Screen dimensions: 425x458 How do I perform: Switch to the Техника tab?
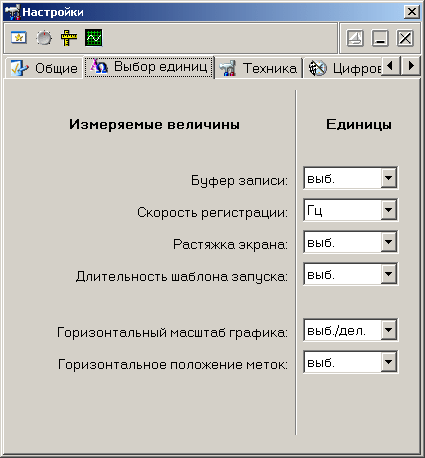(259, 68)
